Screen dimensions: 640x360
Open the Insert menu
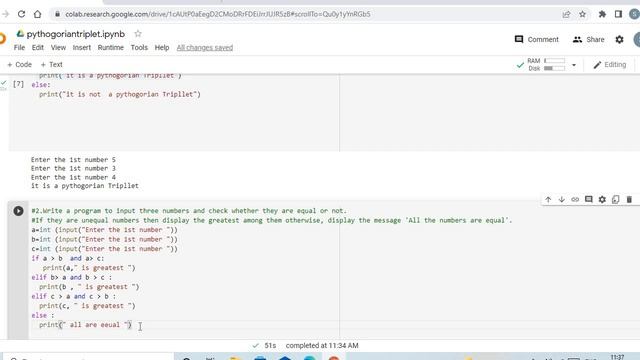pos(82,47)
